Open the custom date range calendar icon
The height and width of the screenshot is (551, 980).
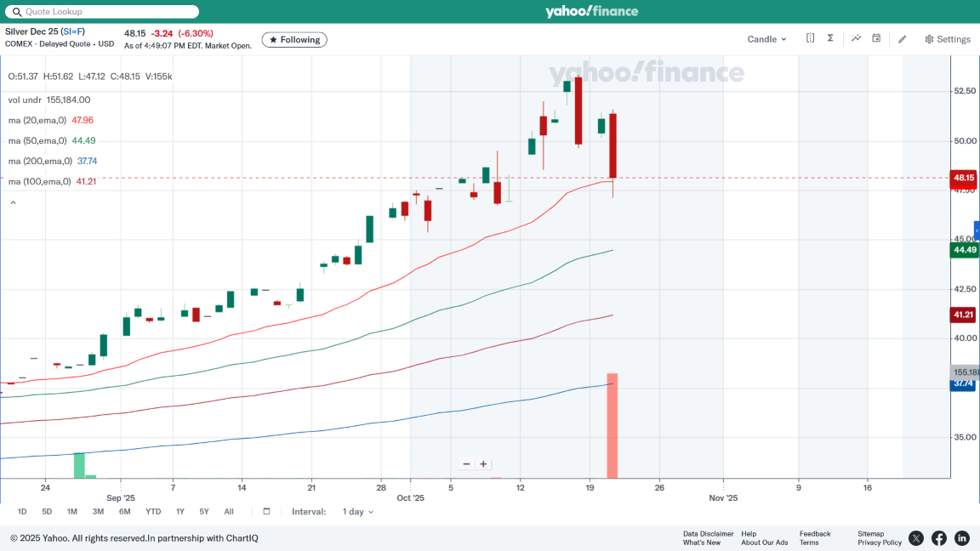[x=266, y=512]
